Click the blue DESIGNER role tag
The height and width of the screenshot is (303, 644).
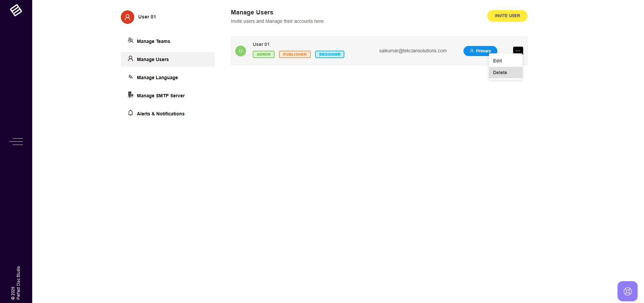click(330, 54)
